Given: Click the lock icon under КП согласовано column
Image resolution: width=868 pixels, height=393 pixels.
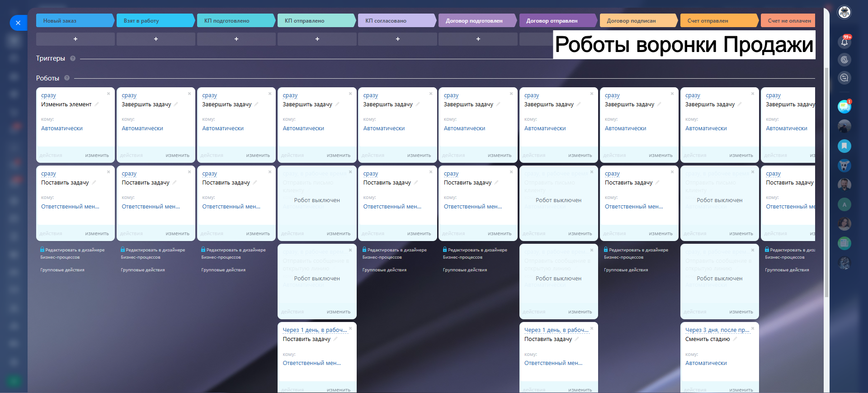Looking at the screenshot, I should pyautogui.click(x=364, y=249).
